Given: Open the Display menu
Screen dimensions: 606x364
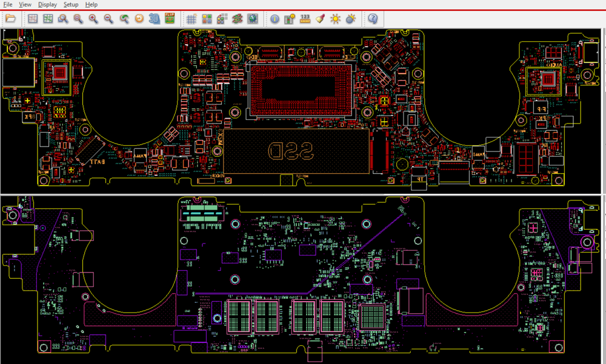Looking at the screenshot, I should click(x=47, y=5).
